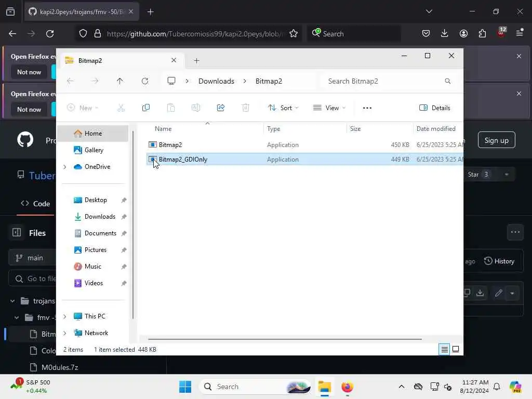
Task: Click the This PC monitor icon in address bar
Action: pos(171,81)
